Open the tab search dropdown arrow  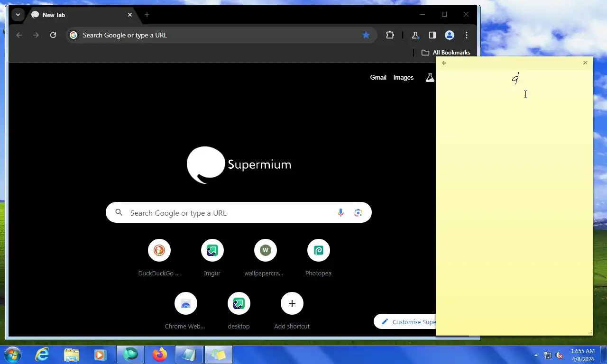(18, 15)
